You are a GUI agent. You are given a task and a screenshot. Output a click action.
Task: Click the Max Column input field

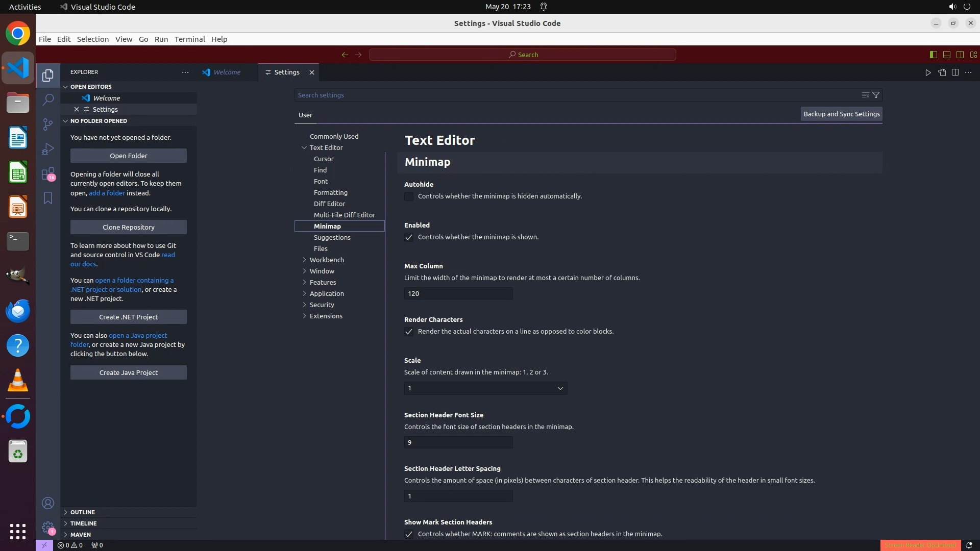[x=458, y=293]
